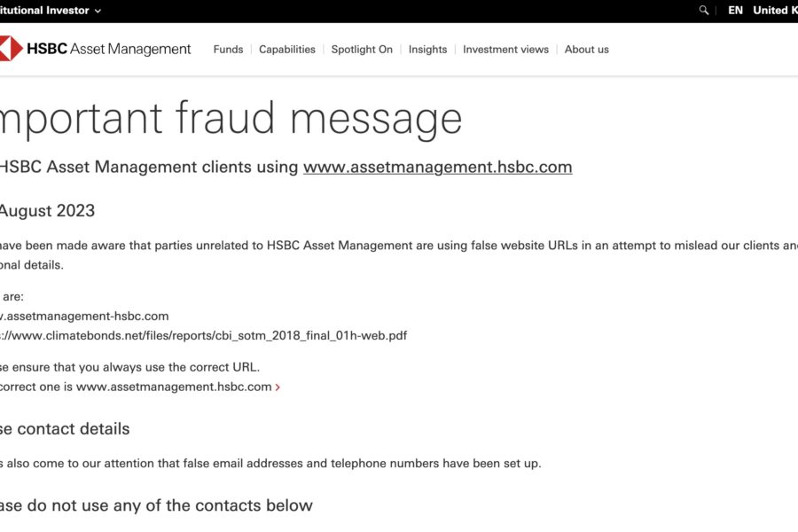Open the About us menu
This screenshot has height=532, width=798.
click(586, 50)
